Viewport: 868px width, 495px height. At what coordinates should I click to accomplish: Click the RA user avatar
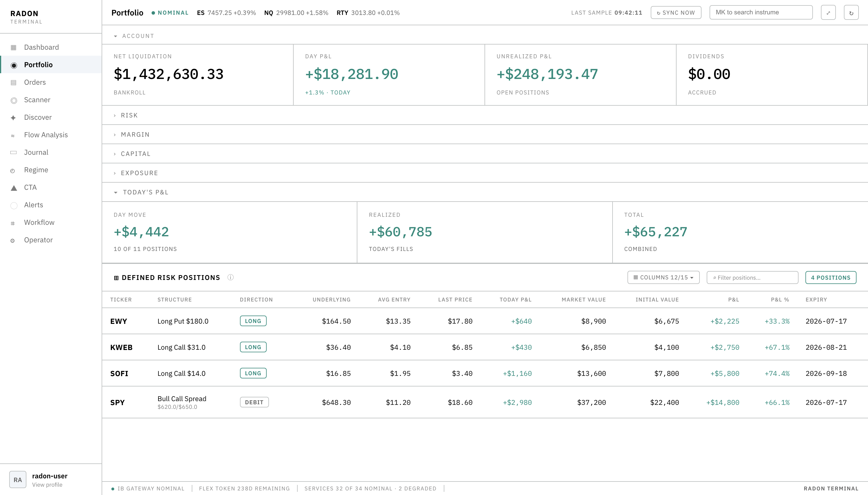pos(18,480)
